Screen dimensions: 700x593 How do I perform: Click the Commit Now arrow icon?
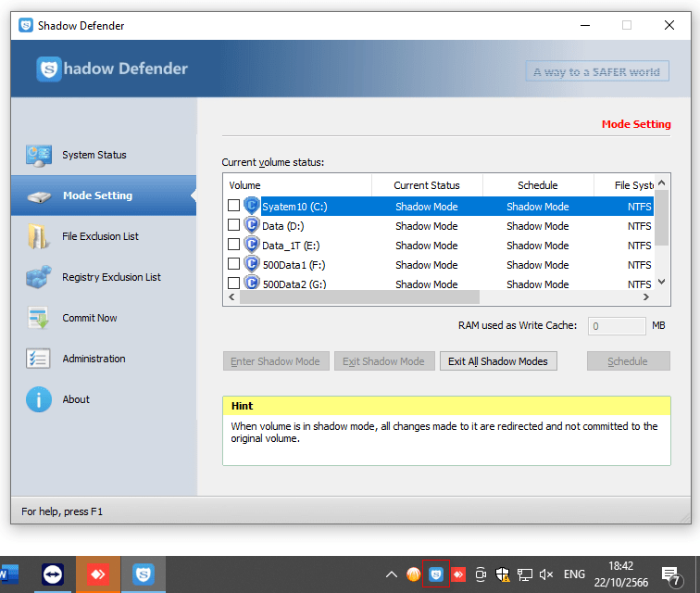pyautogui.click(x=38, y=318)
